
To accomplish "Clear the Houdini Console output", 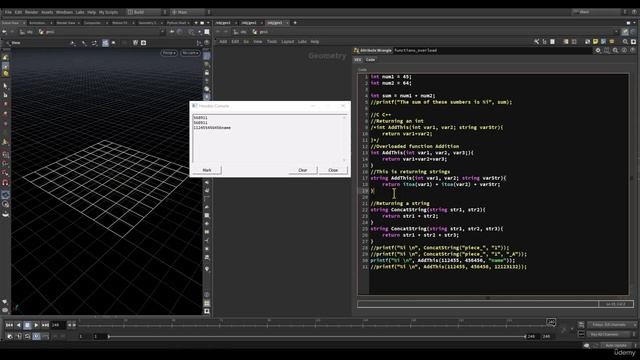I will 302,170.
